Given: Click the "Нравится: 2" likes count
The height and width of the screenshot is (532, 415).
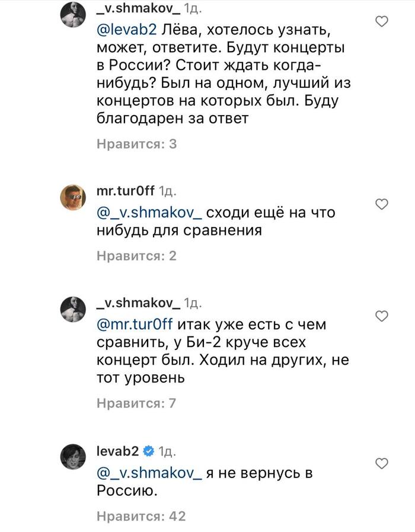Looking at the screenshot, I should point(136,256).
